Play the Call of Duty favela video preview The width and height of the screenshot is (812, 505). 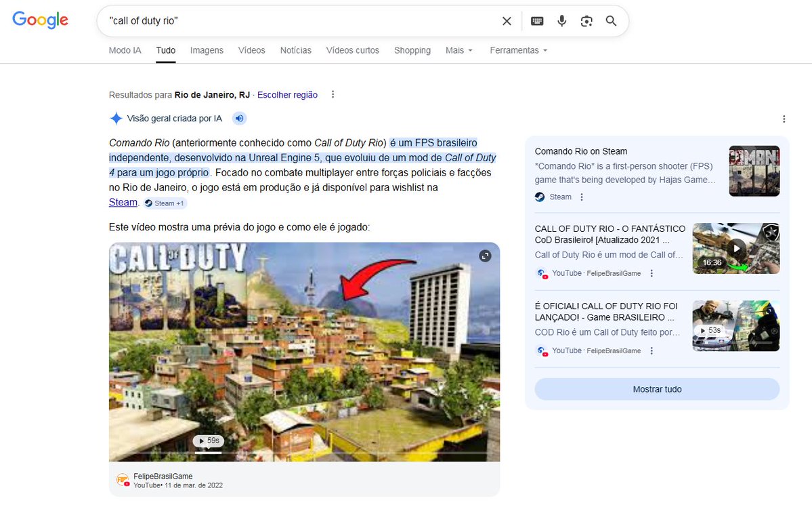[x=304, y=352]
